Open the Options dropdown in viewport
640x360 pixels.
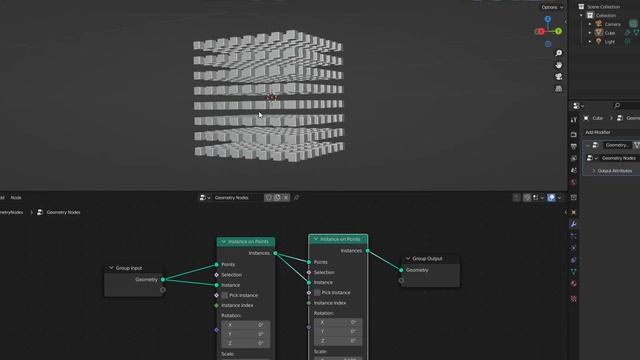click(x=552, y=7)
